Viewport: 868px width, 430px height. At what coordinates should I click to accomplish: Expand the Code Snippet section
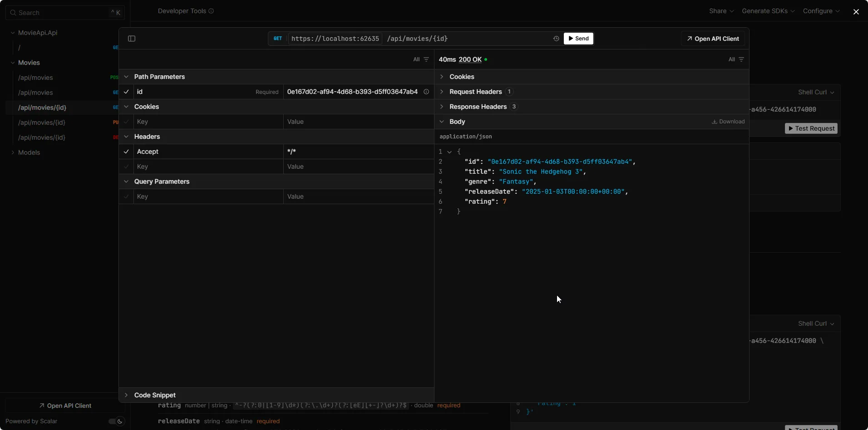click(126, 395)
